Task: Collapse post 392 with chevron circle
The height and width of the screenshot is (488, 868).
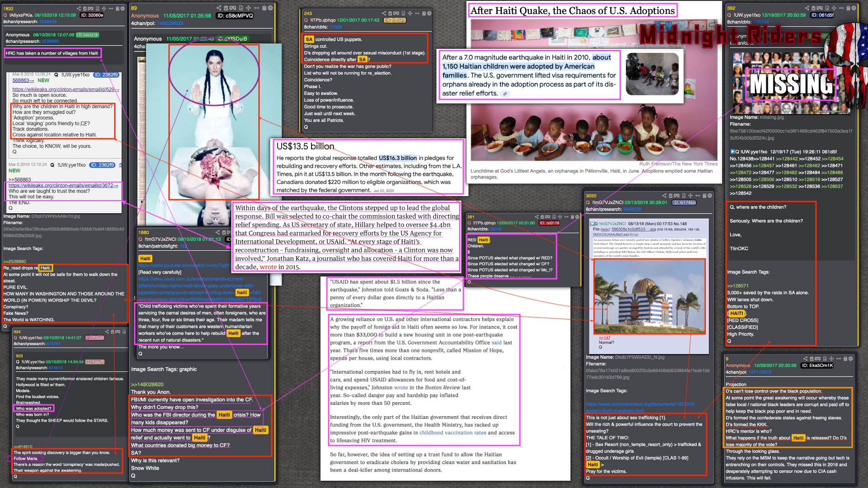Action: tap(854, 8)
